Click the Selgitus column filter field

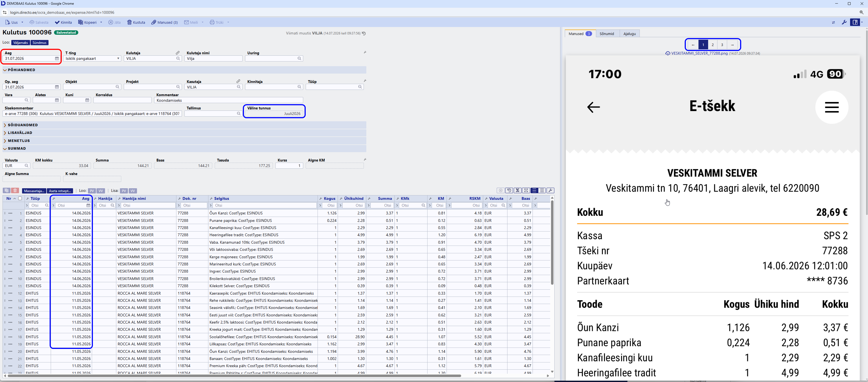tap(265, 206)
